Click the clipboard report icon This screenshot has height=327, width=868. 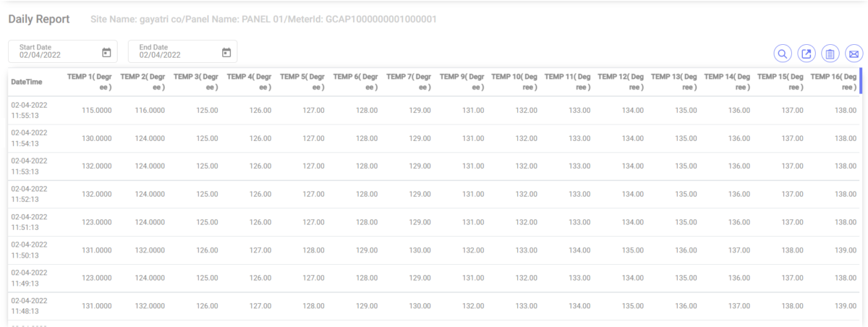(830, 54)
